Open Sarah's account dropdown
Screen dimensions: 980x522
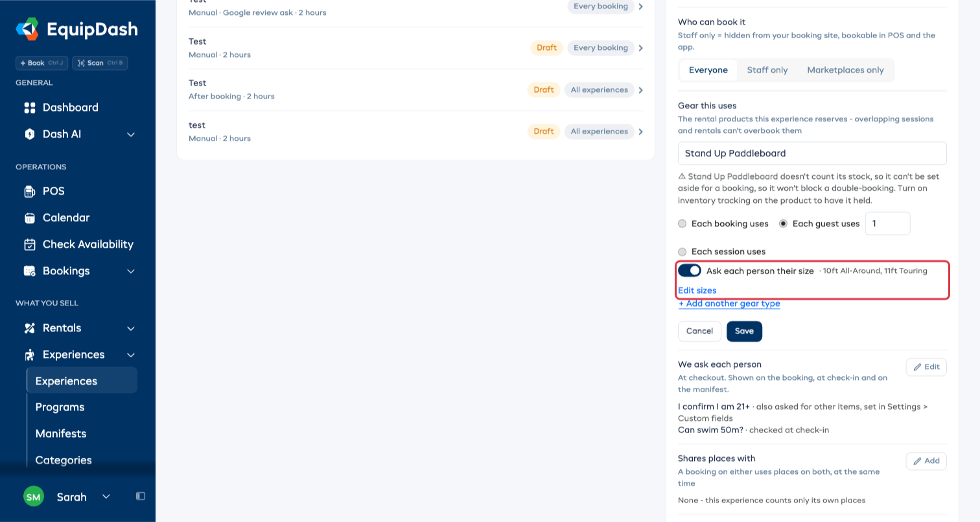[x=106, y=497]
